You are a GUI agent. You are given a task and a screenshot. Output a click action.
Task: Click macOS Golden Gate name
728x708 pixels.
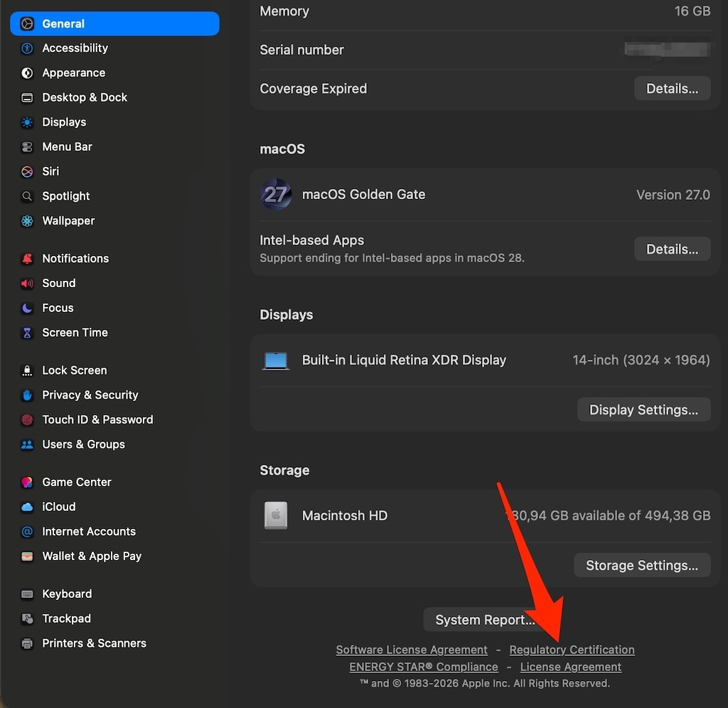pos(363,195)
